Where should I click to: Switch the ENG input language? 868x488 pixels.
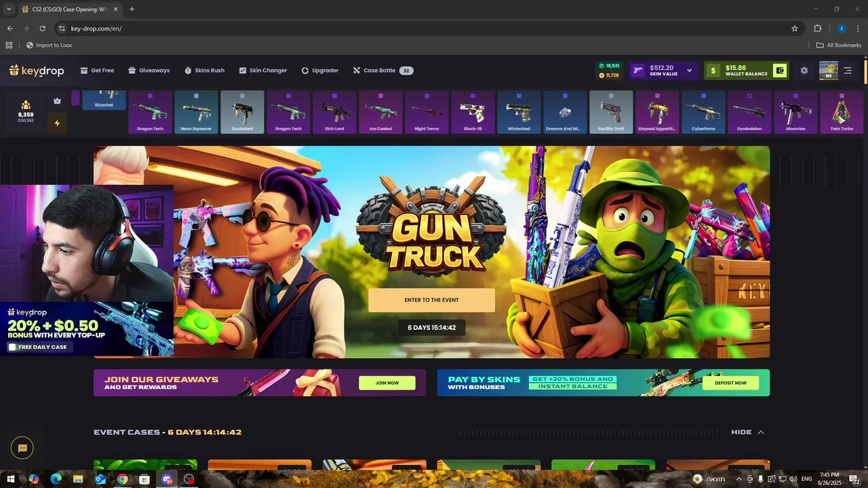807,479
